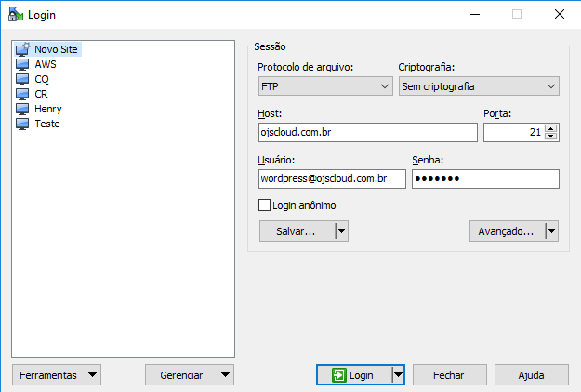The width and height of the screenshot is (581, 392).
Task: Close the Login window
Action: tap(559, 15)
